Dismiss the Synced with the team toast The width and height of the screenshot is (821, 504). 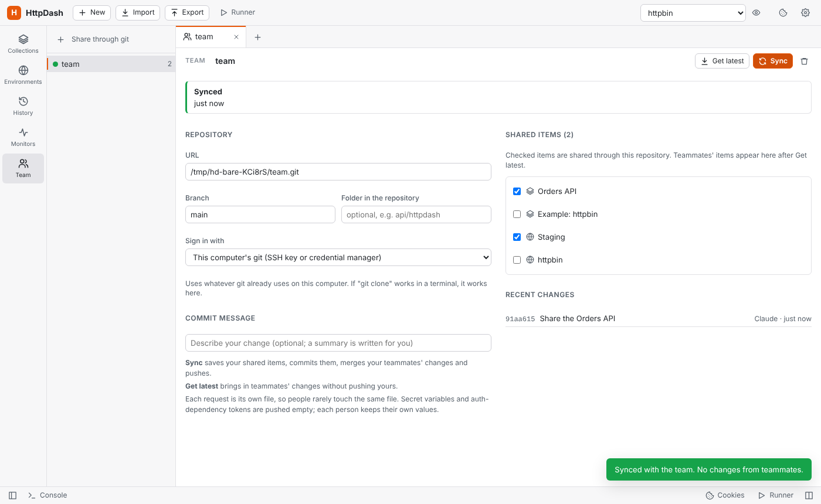click(x=709, y=469)
